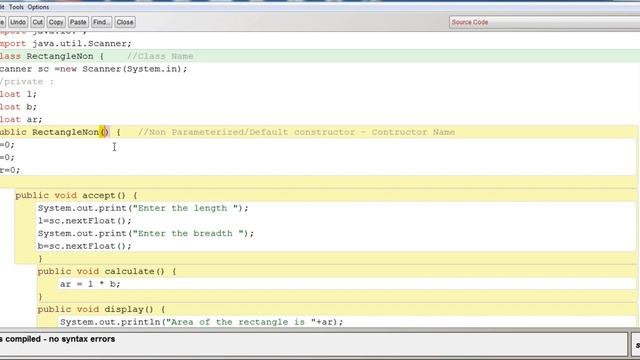The width and height of the screenshot is (640, 360).
Task: Click the 'class RectangleNon {' line
Action: coord(52,56)
